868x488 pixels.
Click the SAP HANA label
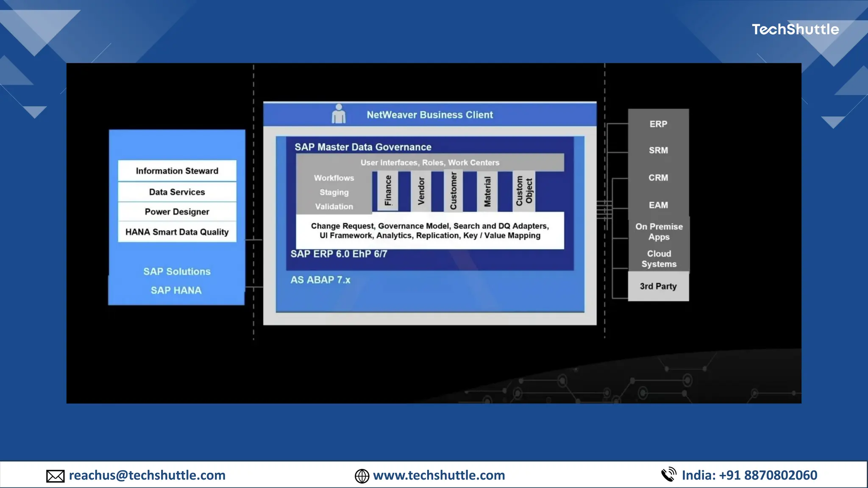176,290
